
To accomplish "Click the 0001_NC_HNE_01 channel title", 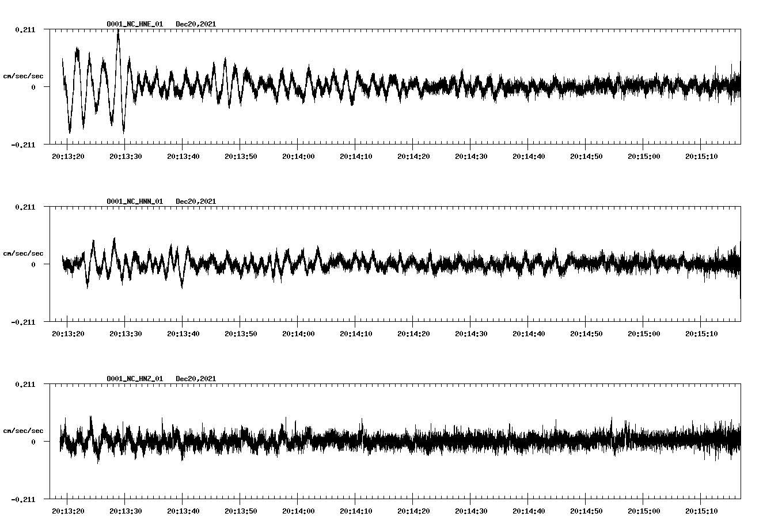I will (x=135, y=24).
